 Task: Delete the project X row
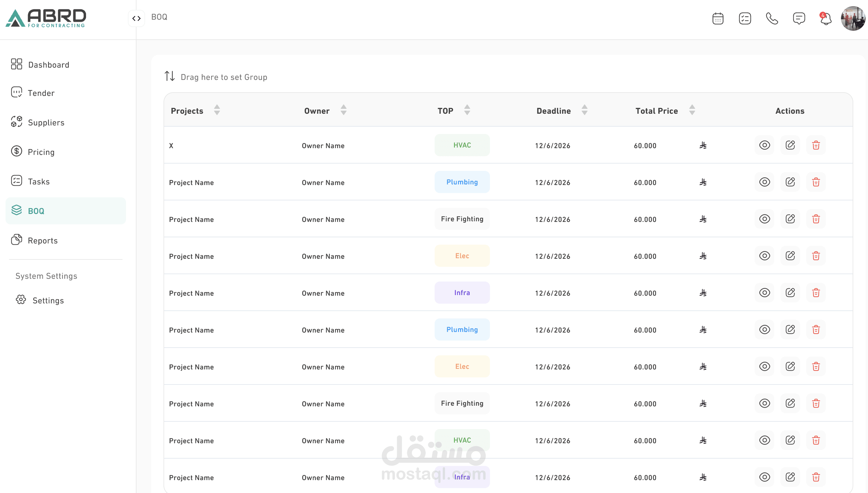(816, 145)
